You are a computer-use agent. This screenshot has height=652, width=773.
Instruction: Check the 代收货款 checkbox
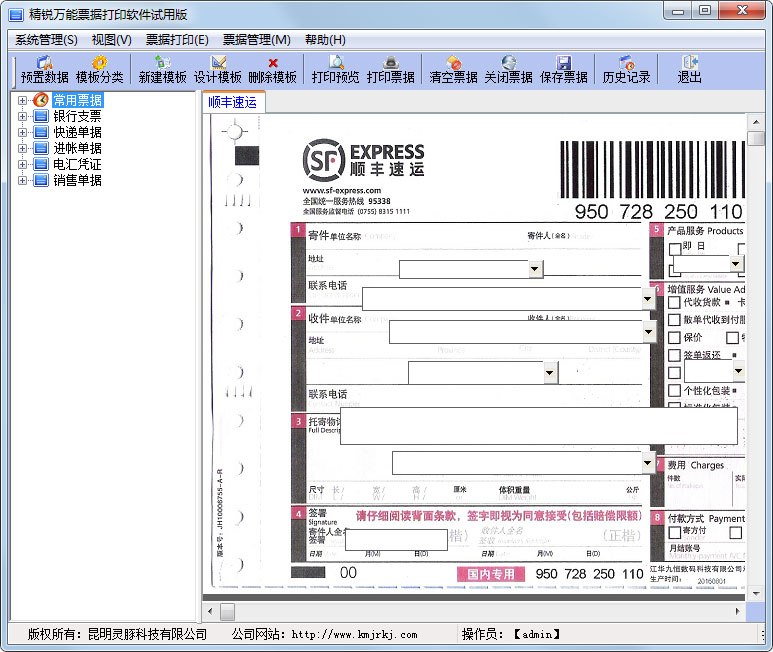point(674,302)
